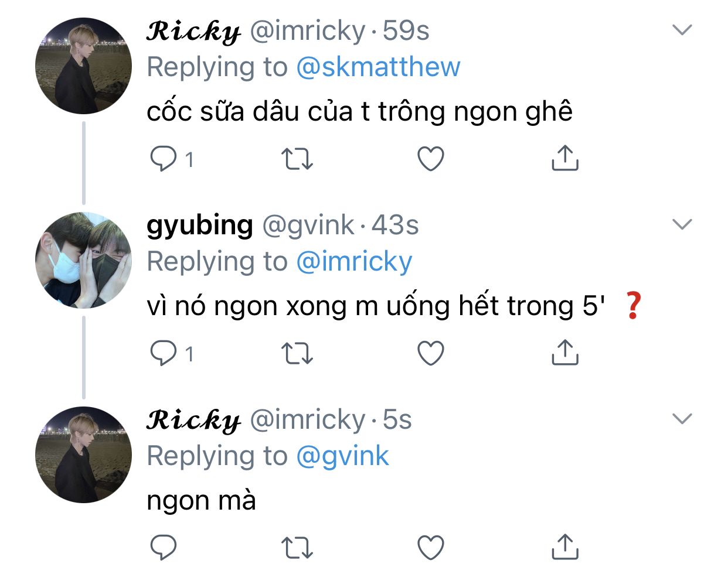Open options chevron on Ricky's 59s tweet
The width and height of the screenshot is (728, 567).
(x=682, y=30)
